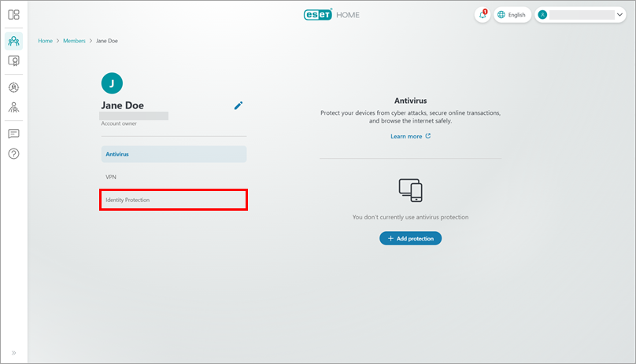Expand the sidebar with double-arrow chevron
636x364 pixels.
tap(13, 352)
